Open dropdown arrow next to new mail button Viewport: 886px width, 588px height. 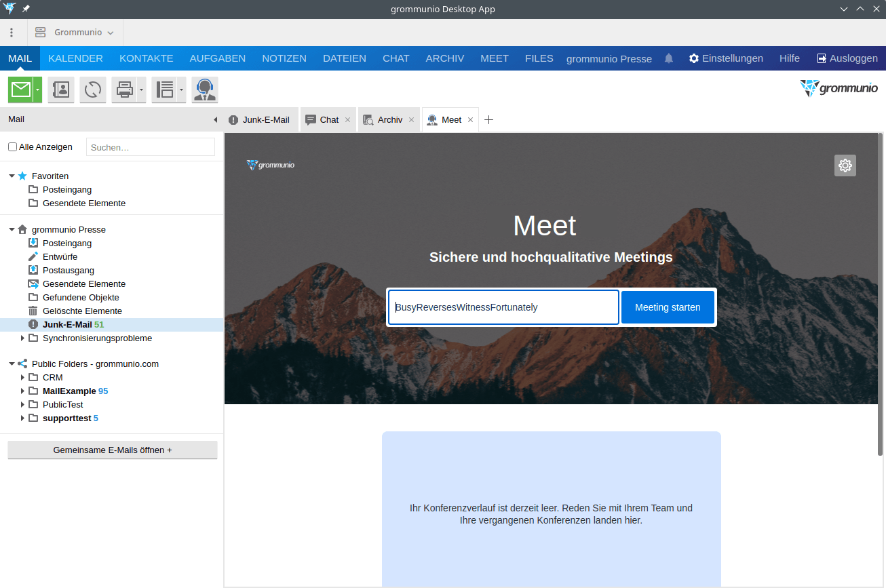coord(38,90)
